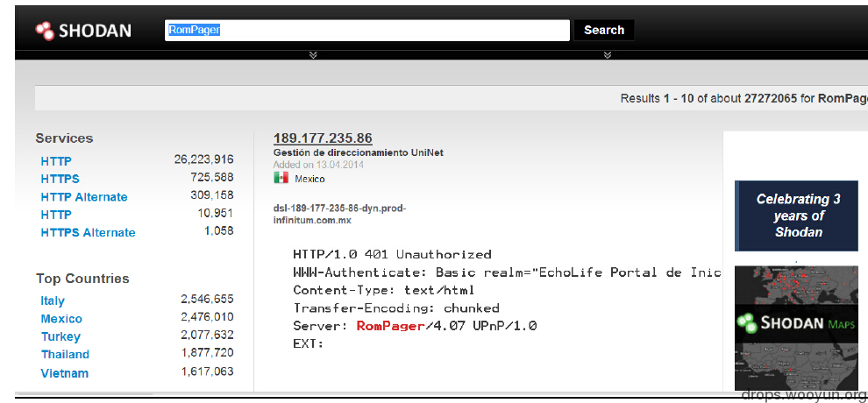This screenshot has width=868, height=403.
Task: Click the Top Countries heading
Action: (x=82, y=279)
